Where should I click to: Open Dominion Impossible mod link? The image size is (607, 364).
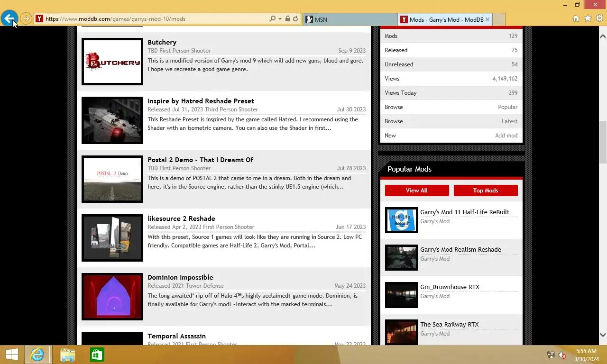(180, 277)
